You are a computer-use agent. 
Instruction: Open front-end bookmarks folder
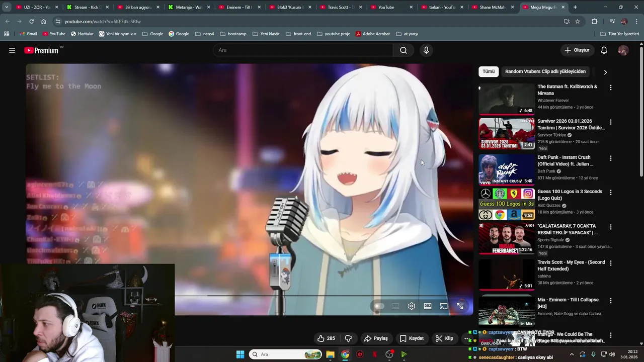298,34
